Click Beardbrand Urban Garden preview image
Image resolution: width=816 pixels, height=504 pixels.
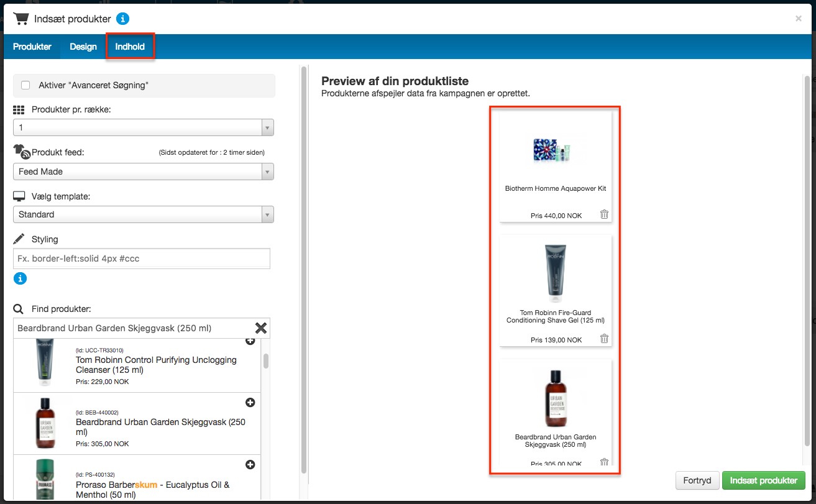[x=556, y=398]
